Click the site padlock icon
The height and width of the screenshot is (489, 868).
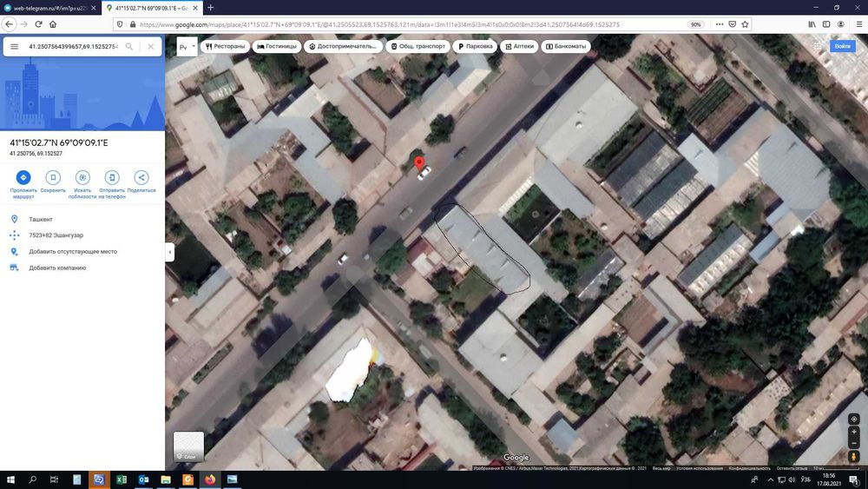point(132,24)
